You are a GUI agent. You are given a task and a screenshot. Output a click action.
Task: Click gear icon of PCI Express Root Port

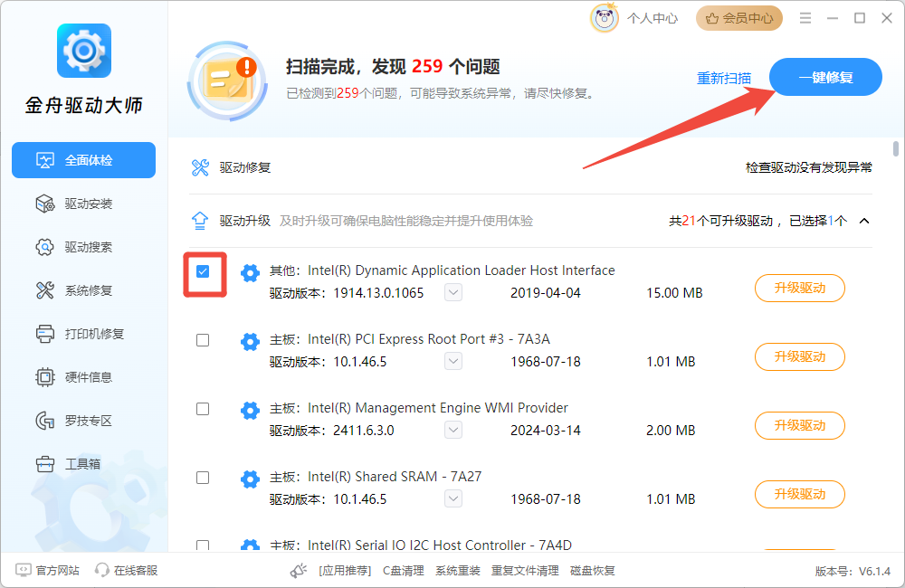(x=250, y=342)
